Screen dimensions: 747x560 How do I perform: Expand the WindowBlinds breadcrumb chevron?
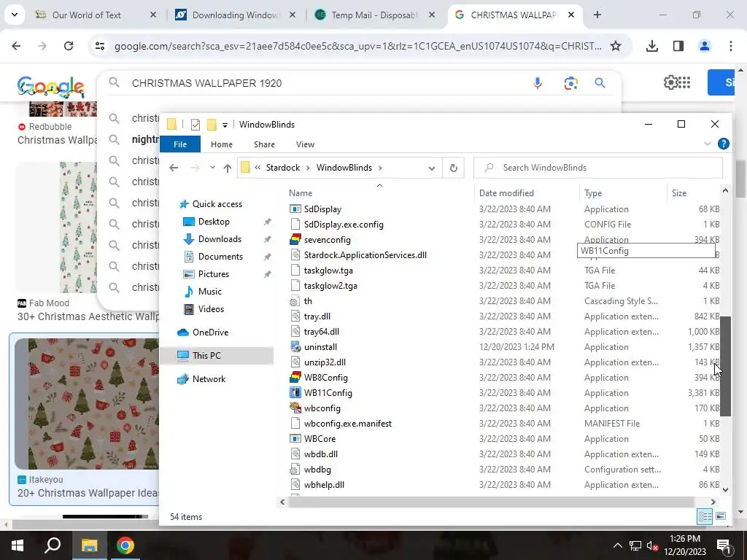(380, 168)
